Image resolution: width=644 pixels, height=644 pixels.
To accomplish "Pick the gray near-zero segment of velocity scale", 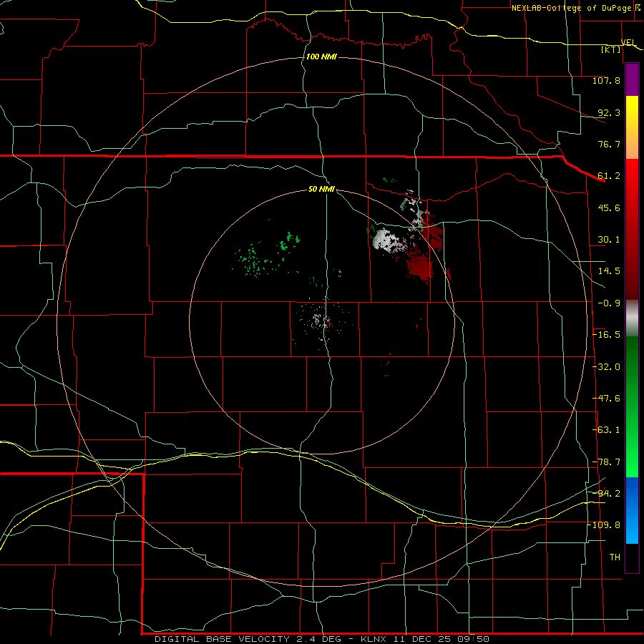I will 632,318.
